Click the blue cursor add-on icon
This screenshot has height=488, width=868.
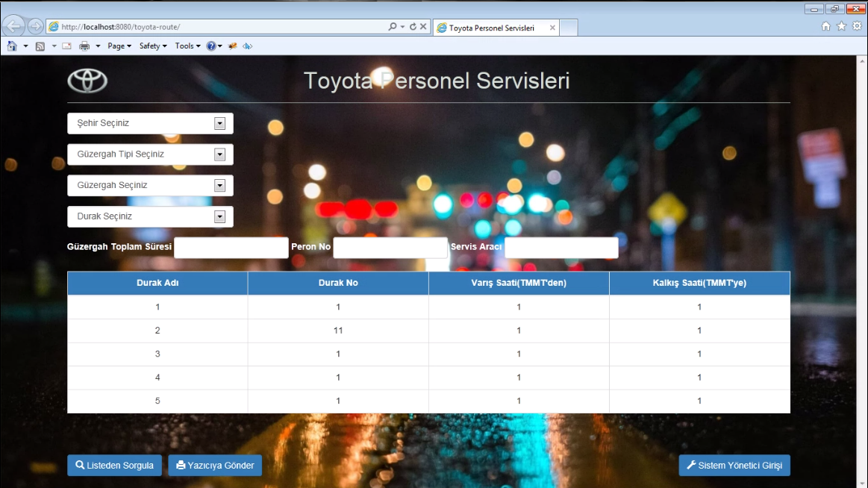pos(248,46)
